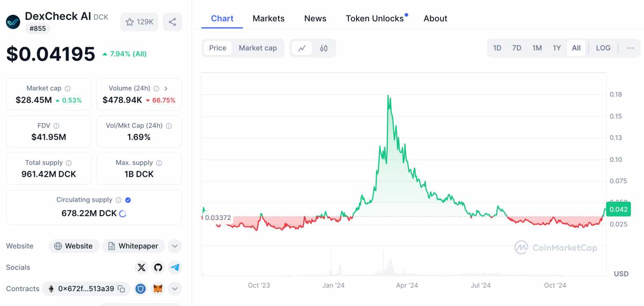Show Total supply info icon
This screenshot has width=644, height=306.
(69, 163)
